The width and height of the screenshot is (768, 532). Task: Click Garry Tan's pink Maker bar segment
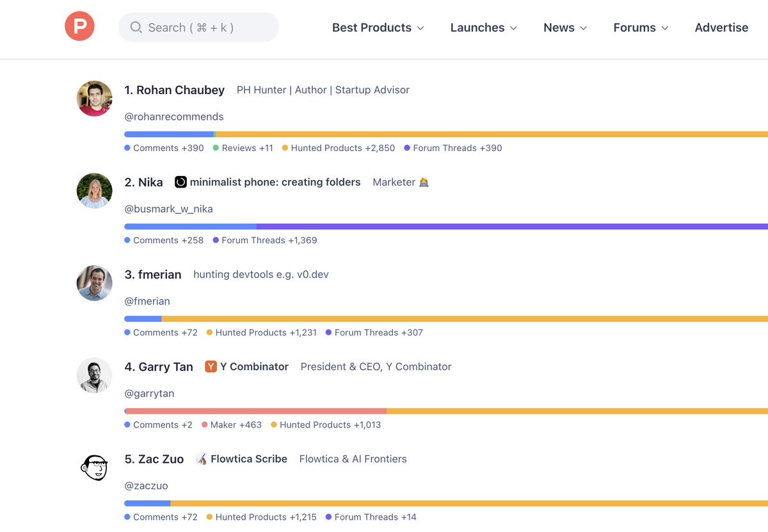tap(256, 411)
